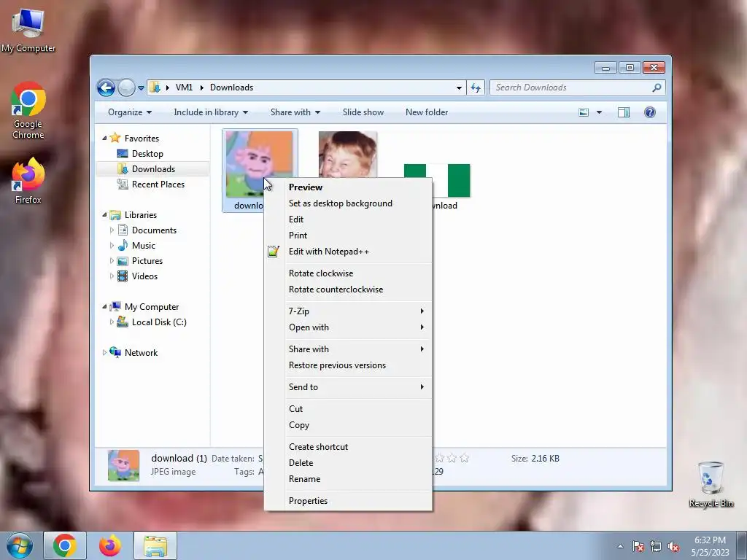Choose Edit with Notepad++
The image size is (747, 560).
[x=348, y=252]
